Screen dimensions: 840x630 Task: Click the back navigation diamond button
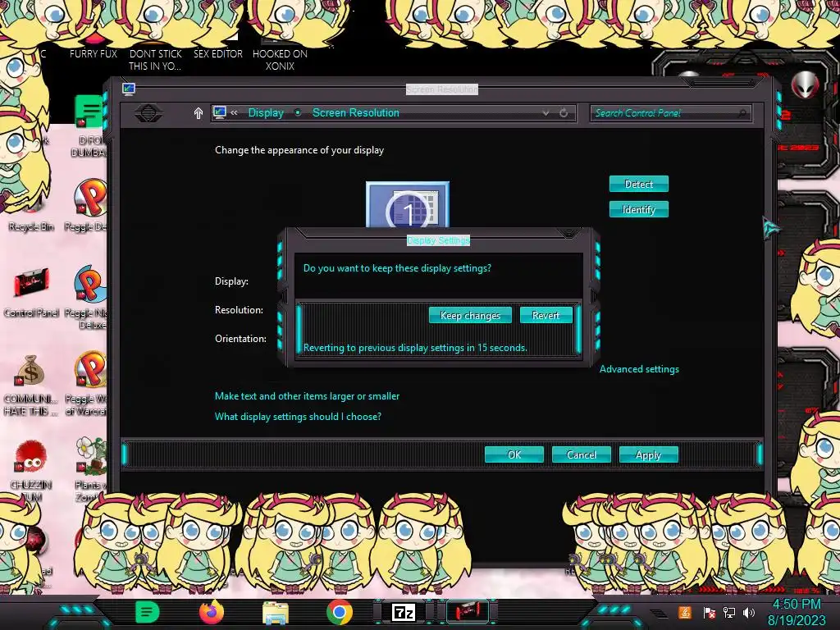click(148, 113)
